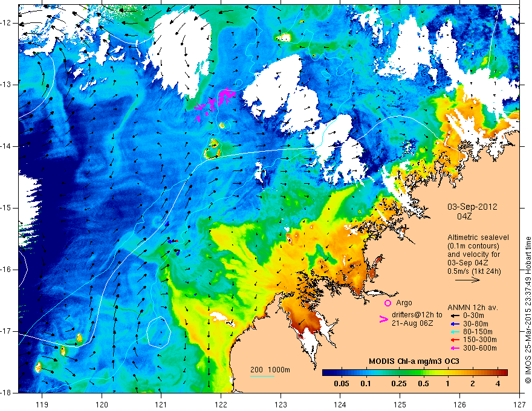Click the latitude axis label '-16'
Screen dimensions: 532x411
pyautogui.click(x=6, y=270)
